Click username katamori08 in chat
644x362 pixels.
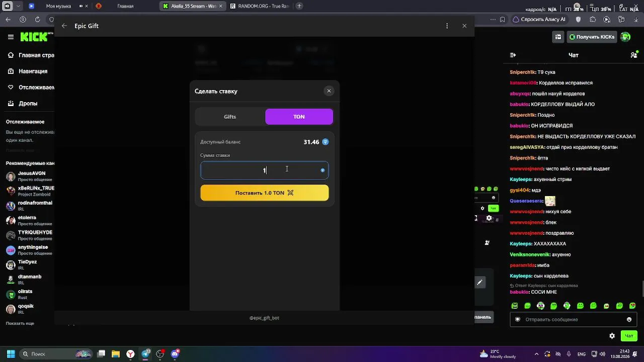pos(523,83)
